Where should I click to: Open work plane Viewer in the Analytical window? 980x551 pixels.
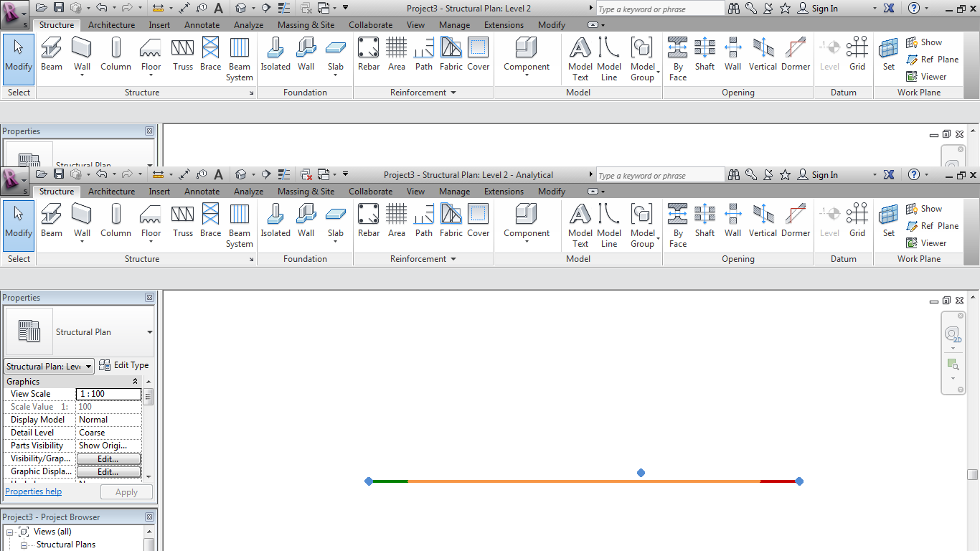tap(926, 243)
